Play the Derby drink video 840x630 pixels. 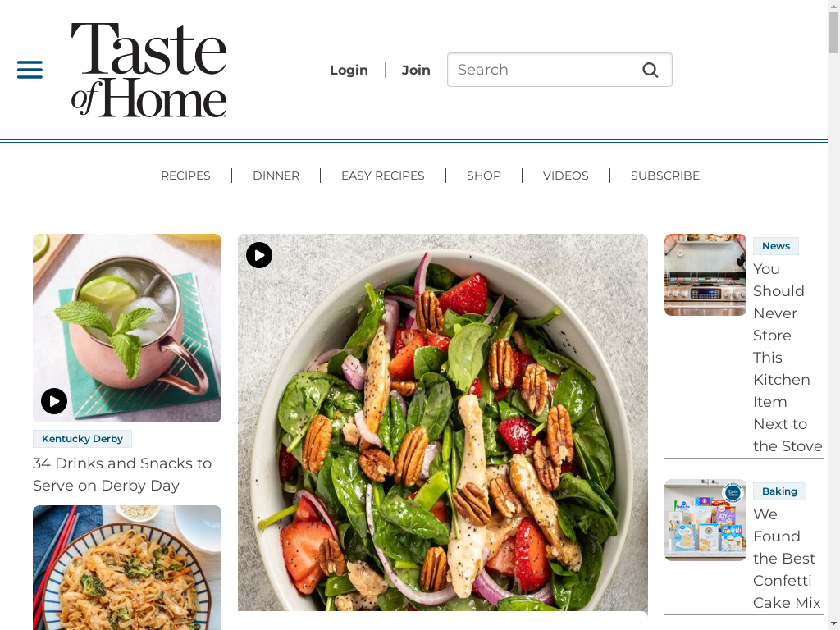[x=54, y=400]
